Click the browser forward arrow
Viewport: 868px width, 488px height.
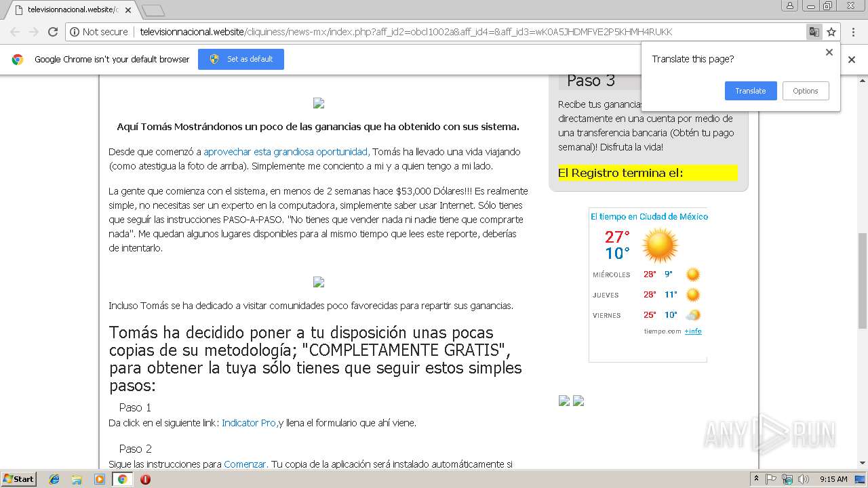[33, 32]
